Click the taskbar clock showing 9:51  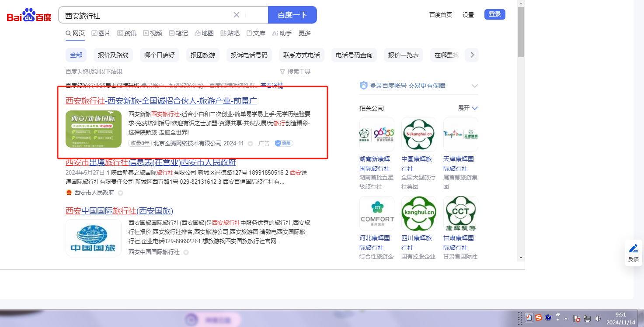pyautogui.click(x=620, y=318)
